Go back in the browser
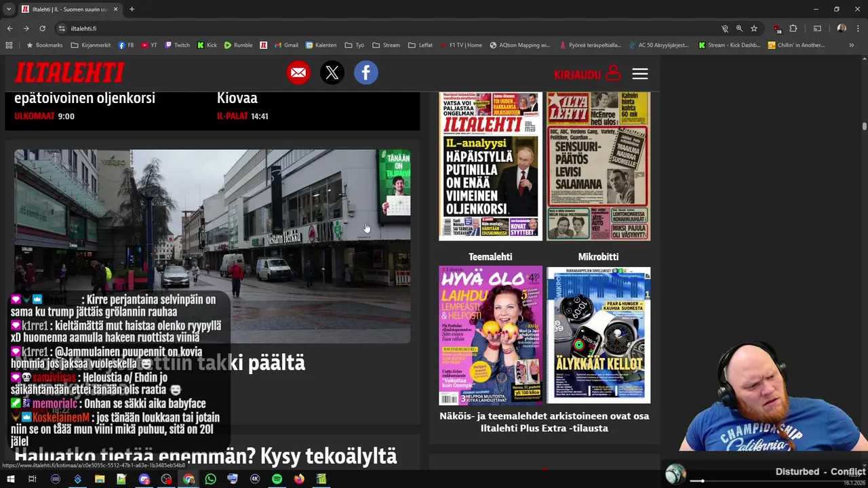Viewport: 868px width, 488px height. (x=9, y=28)
